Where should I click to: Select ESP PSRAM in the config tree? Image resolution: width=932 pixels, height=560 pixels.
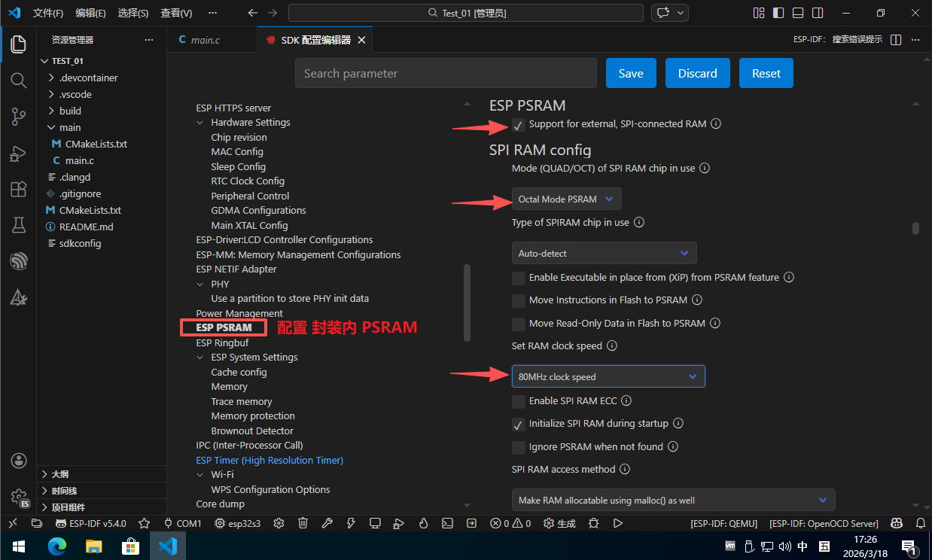[x=224, y=327]
